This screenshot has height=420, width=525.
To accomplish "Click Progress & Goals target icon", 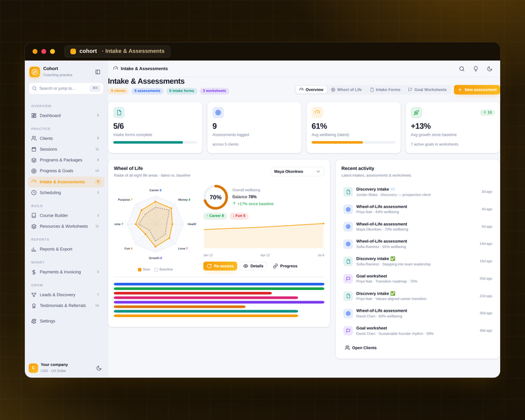I will click(x=34, y=171).
